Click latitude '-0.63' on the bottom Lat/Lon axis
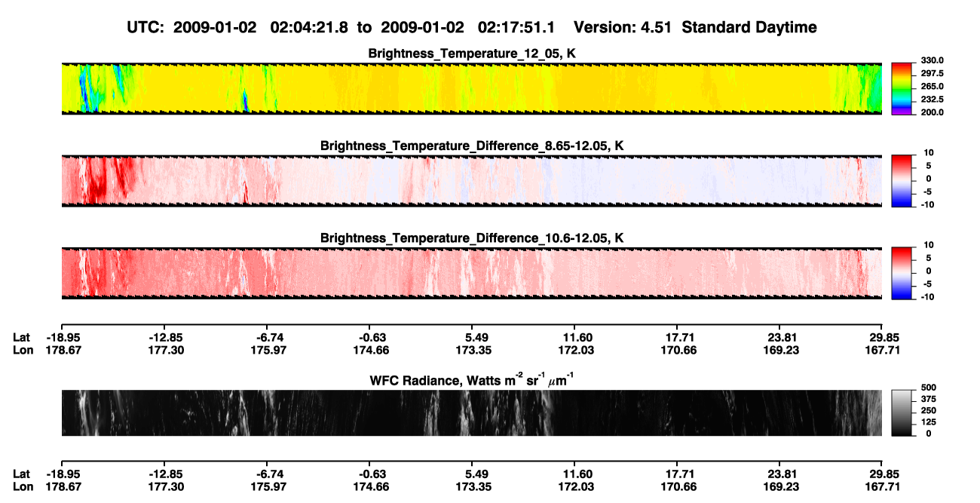Image resolution: width=980 pixels, height=503 pixels. (369, 474)
